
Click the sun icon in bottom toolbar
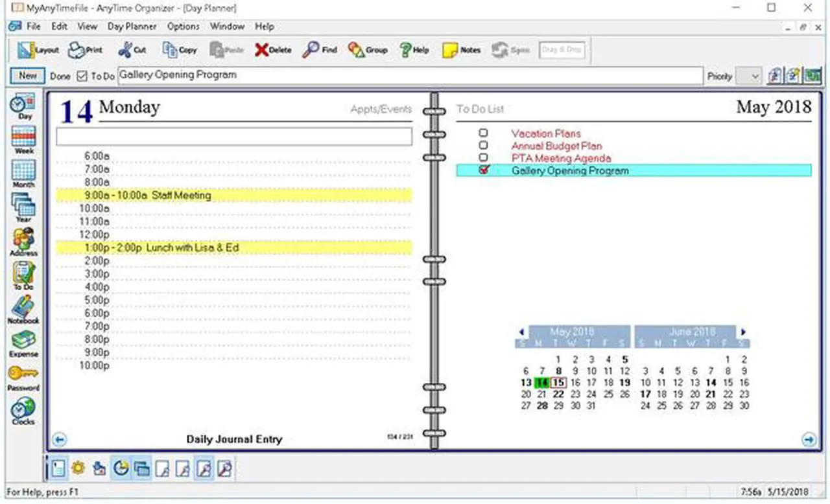click(78, 468)
